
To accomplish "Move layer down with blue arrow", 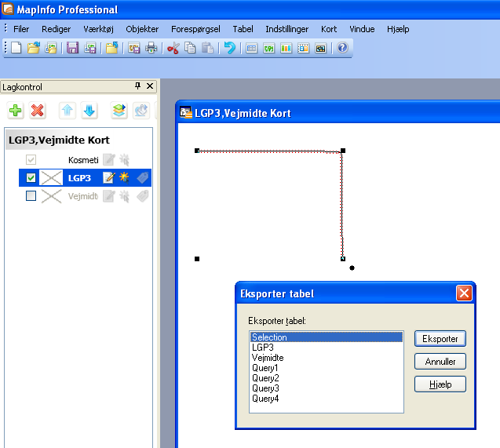I will (89, 111).
